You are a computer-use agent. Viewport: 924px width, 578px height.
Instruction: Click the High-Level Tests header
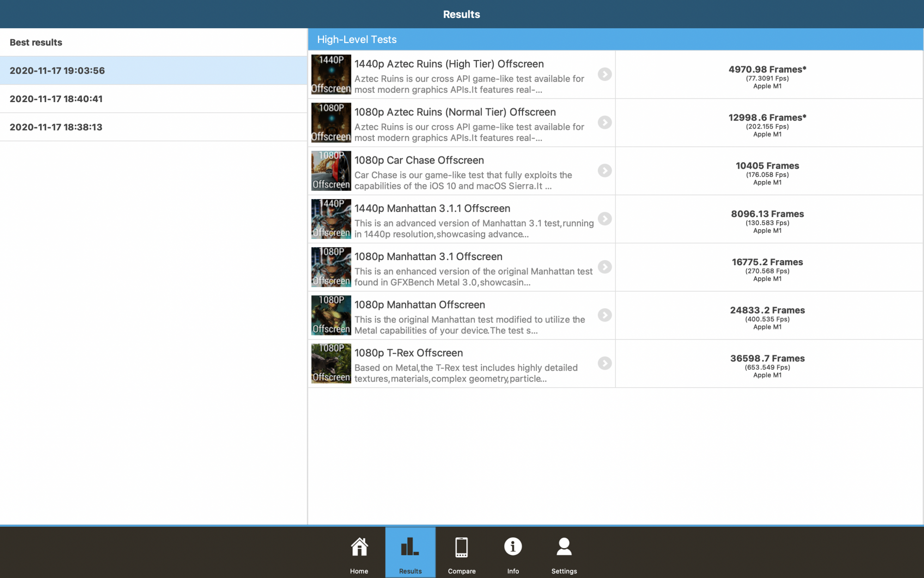[x=357, y=40]
